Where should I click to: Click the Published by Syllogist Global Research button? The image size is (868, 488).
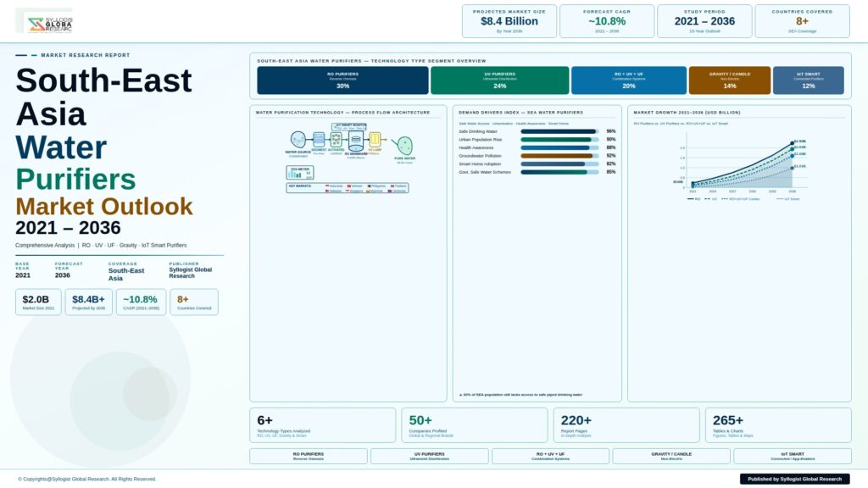pos(794,479)
